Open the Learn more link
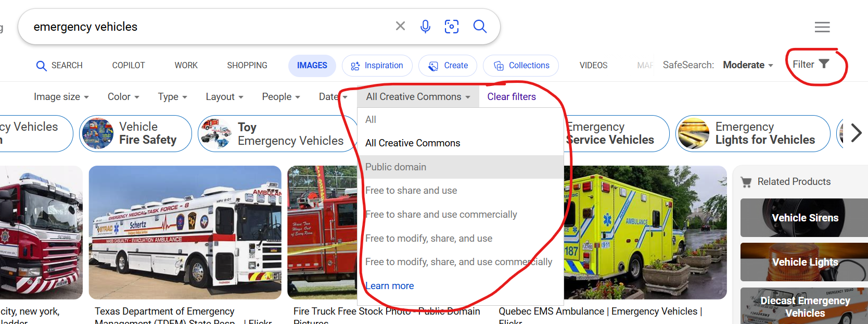 click(x=389, y=286)
